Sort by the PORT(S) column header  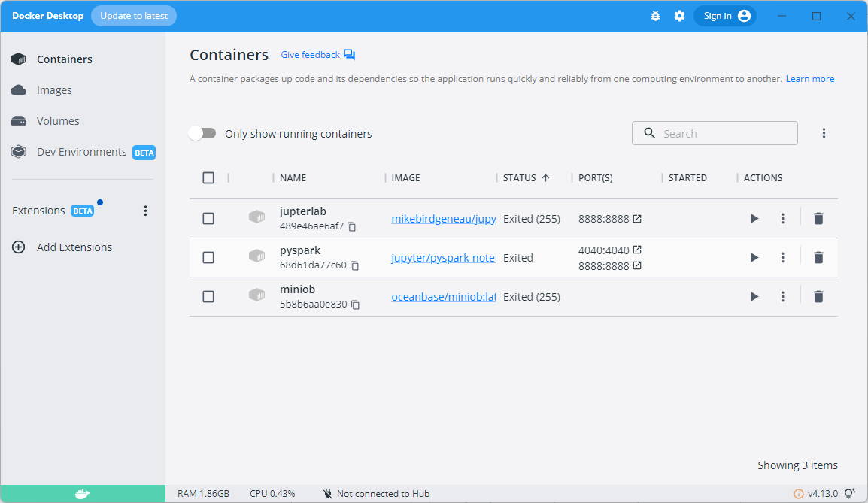click(x=596, y=177)
